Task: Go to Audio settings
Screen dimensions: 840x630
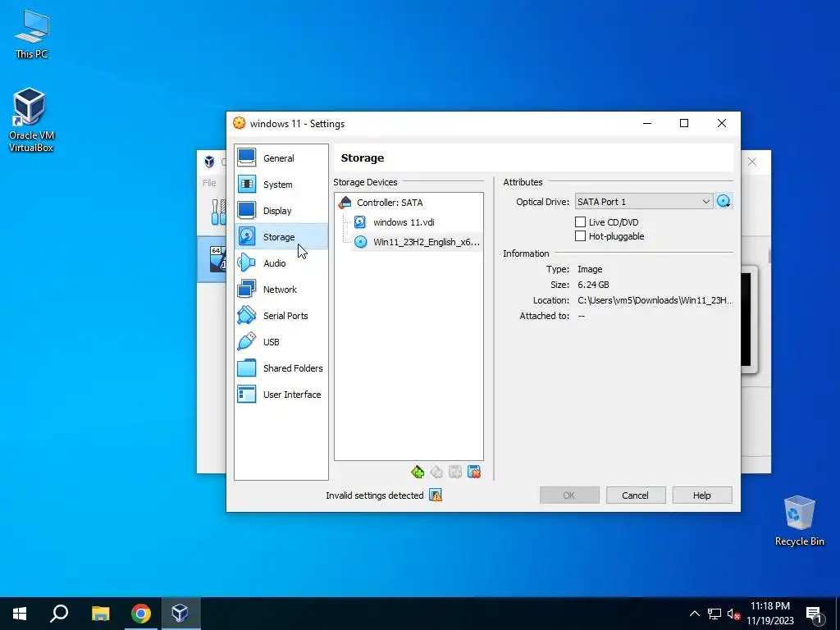Action: [x=281, y=263]
